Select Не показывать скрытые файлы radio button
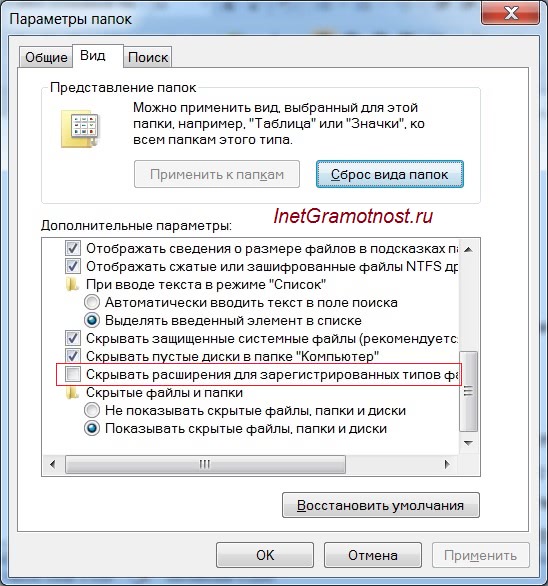The height and width of the screenshot is (586, 548). [x=92, y=410]
